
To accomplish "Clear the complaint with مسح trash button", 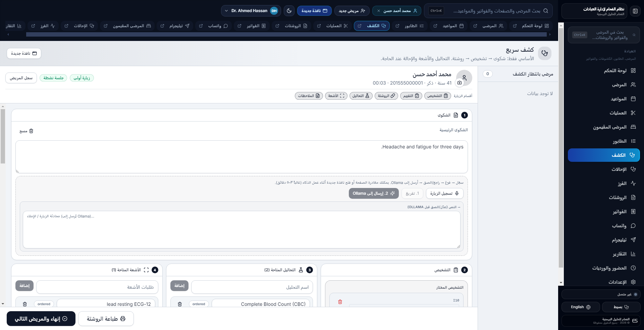I will tap(26, 131).
